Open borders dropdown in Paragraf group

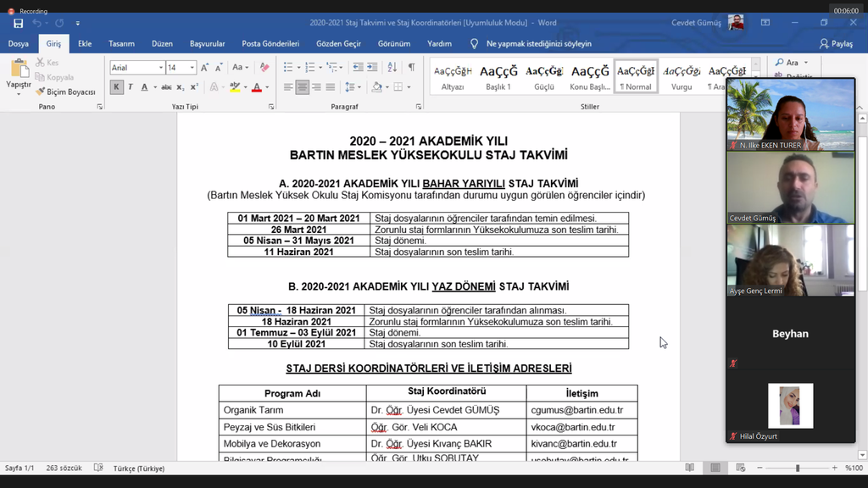pyautogui.click(x=409, y=87)
